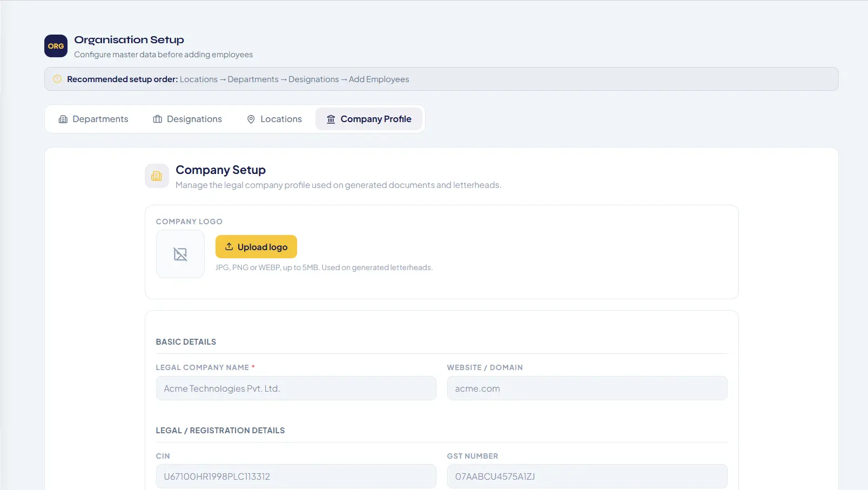Click the GST Number input field

pyautogui.click(x=587, y=476)
